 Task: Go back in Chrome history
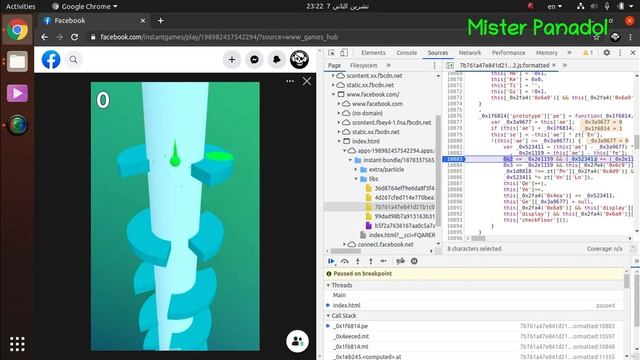click(x=44, y=37)
